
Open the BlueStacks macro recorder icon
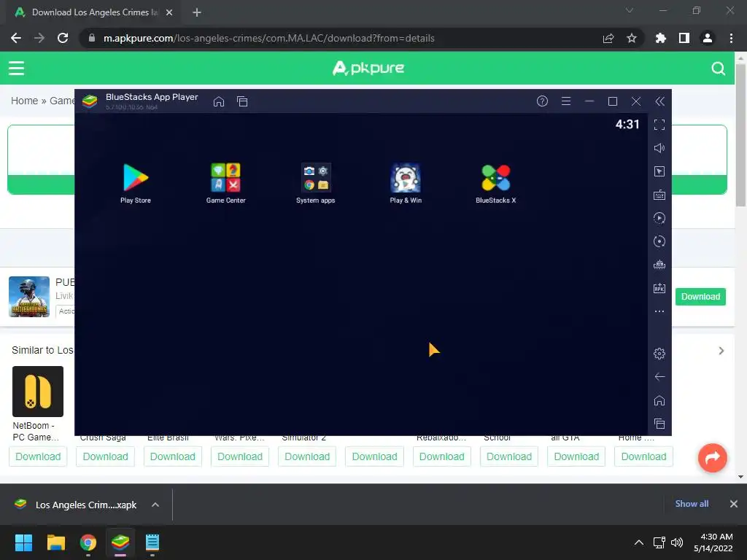pos(659,218)
